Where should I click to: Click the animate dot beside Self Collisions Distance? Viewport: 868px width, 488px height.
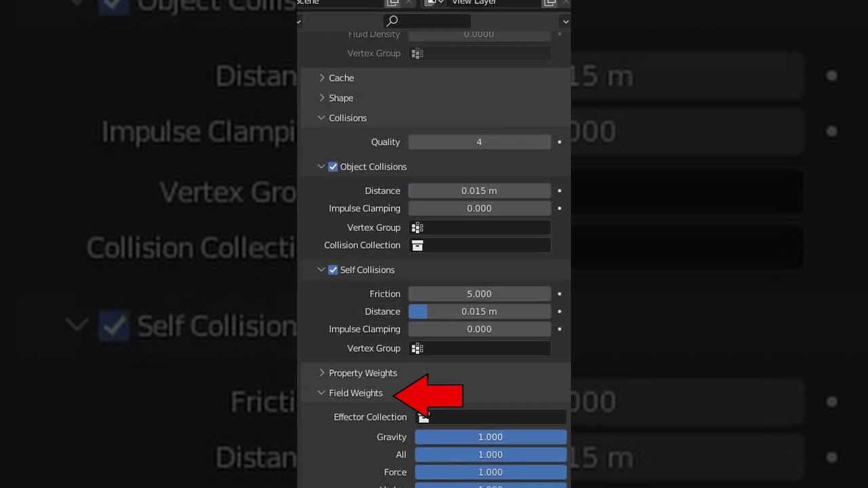pyautogui.click(x=559, y=312)
